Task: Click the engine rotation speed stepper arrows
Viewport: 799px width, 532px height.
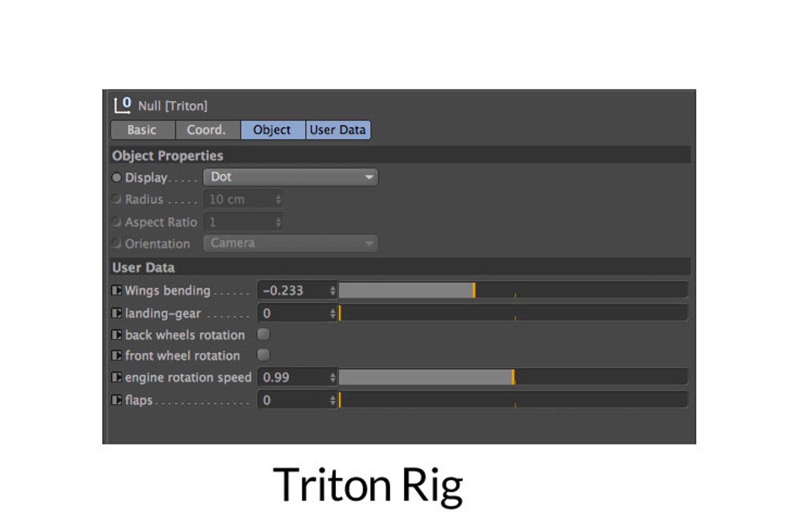Action: pos(333,377)
